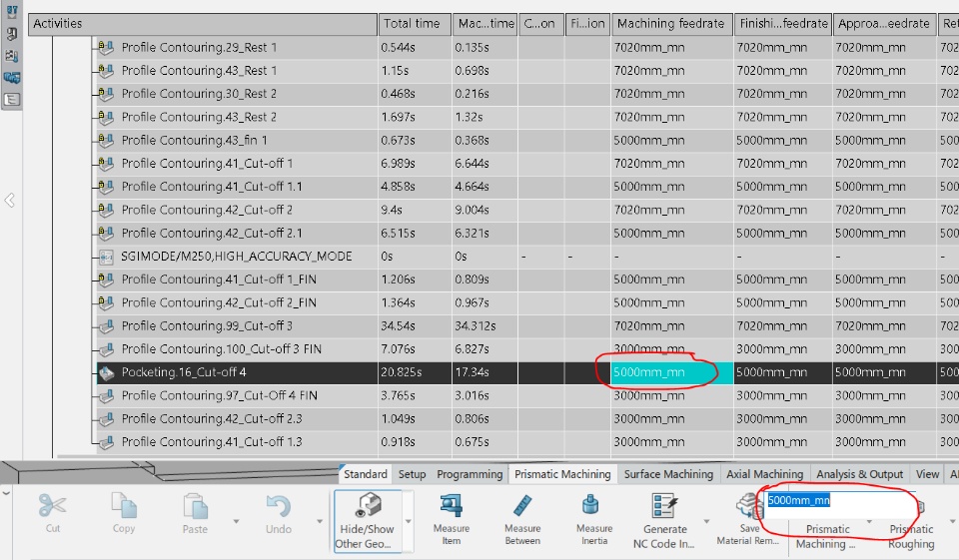Click locked icon of Profile Contouring.41_Cut-off 1_FIN
Screen dimensions: 959x560
(106, 280)
